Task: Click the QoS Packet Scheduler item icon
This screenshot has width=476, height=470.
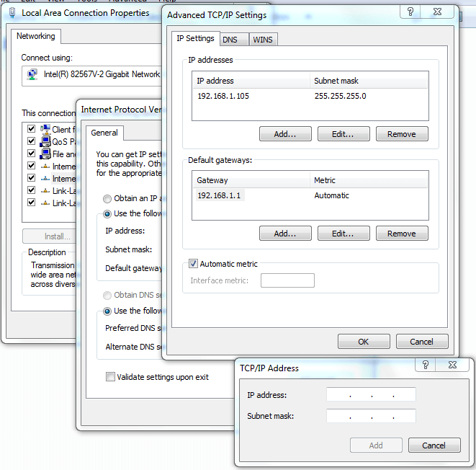Action: point(45,142)
